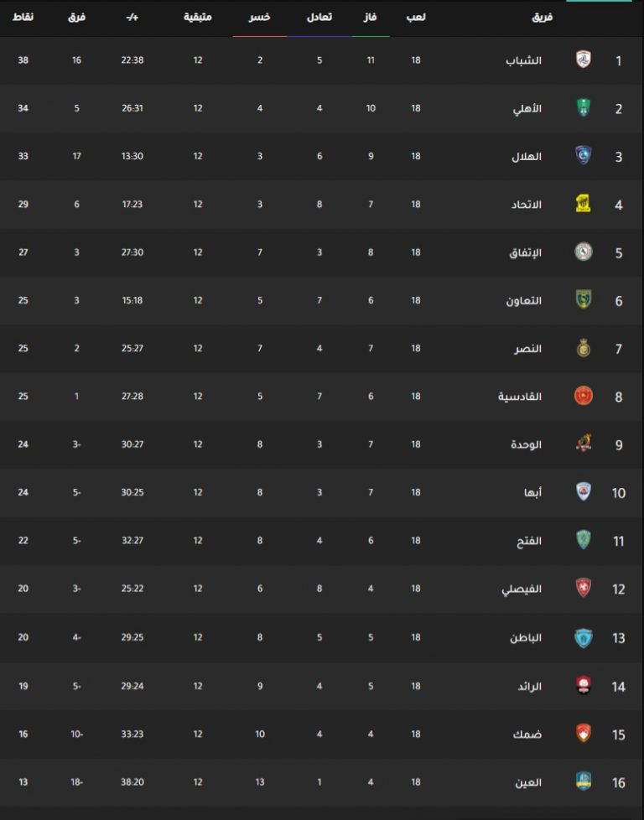The height and width of the screenshot is (820, 644).
Task: Select the تعادل draws column header
Action: [319, 17]
